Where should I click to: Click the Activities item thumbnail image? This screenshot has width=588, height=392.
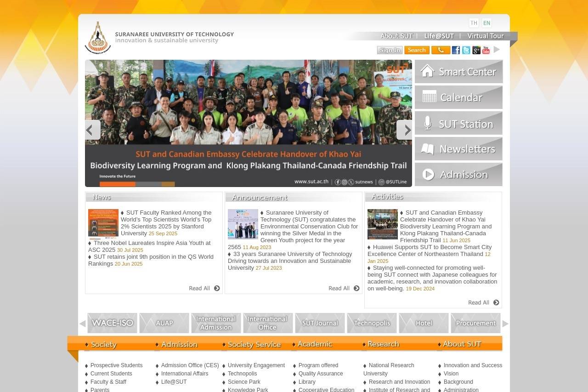(383, 224)
